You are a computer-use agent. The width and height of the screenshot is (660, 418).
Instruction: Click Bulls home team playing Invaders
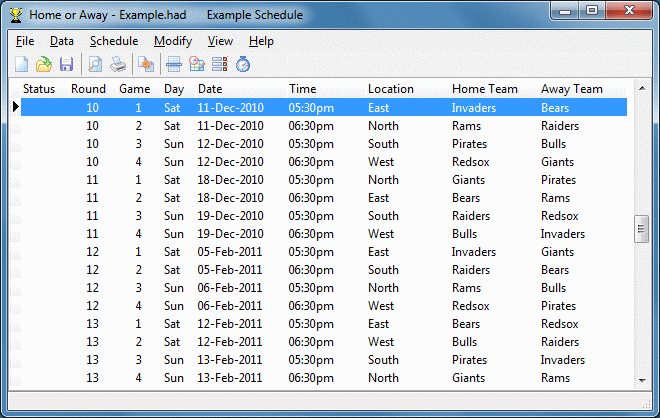(x=465, y=234)
